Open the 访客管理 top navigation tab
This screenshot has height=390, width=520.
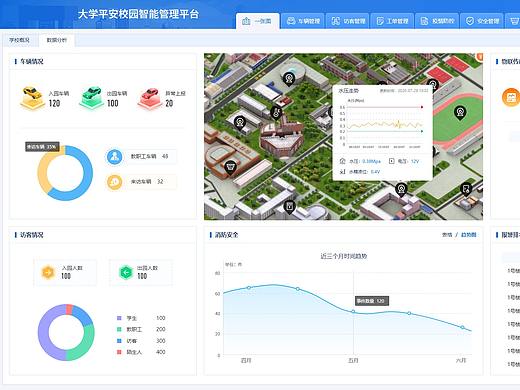click(347, 21)
